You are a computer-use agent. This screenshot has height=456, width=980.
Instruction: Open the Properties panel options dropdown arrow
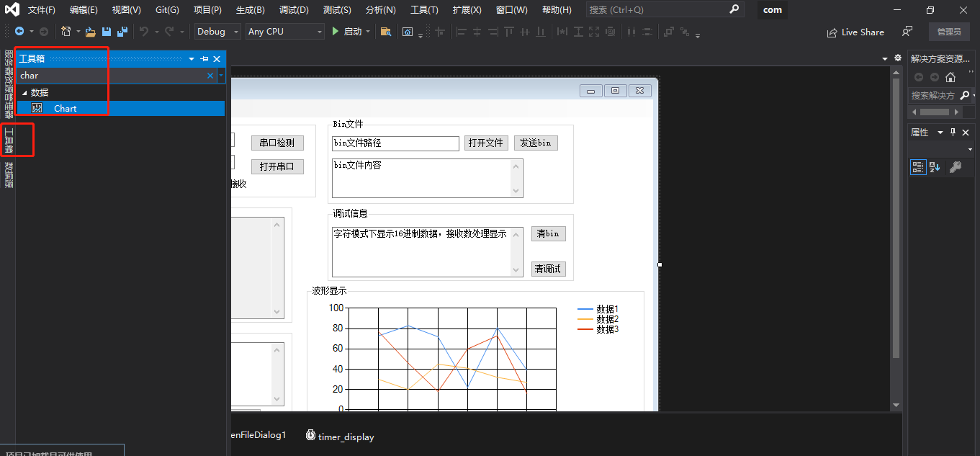coord(940,132)
